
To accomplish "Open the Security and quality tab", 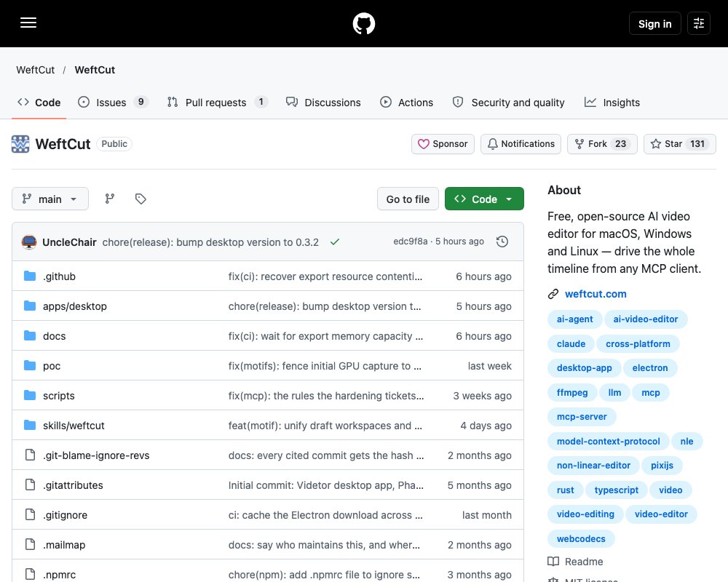I will [x=509, y=102].
